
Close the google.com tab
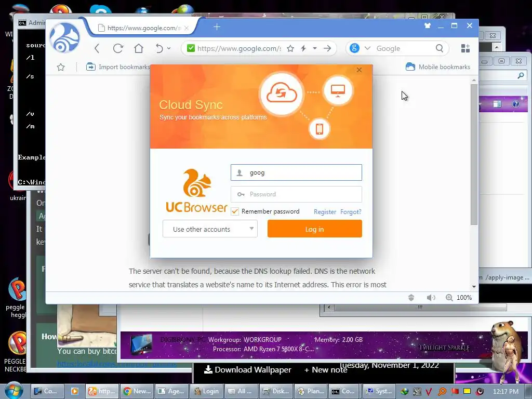click(x=187, y=28)
